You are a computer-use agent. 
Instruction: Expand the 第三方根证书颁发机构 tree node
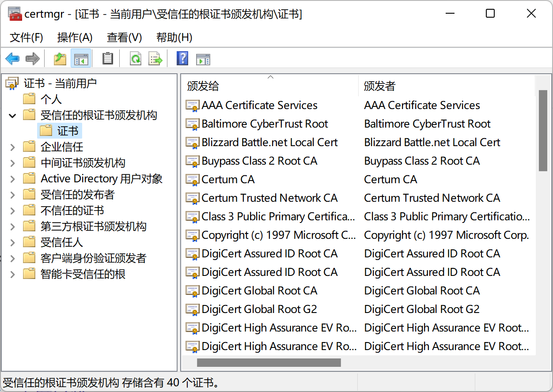(x=12, y=226)
